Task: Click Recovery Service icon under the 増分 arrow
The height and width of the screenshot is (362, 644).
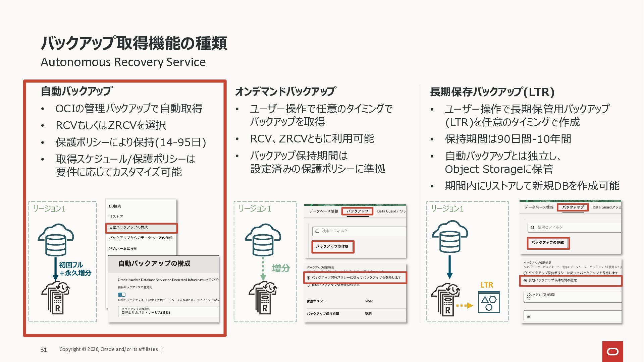Action: point(263,298)
